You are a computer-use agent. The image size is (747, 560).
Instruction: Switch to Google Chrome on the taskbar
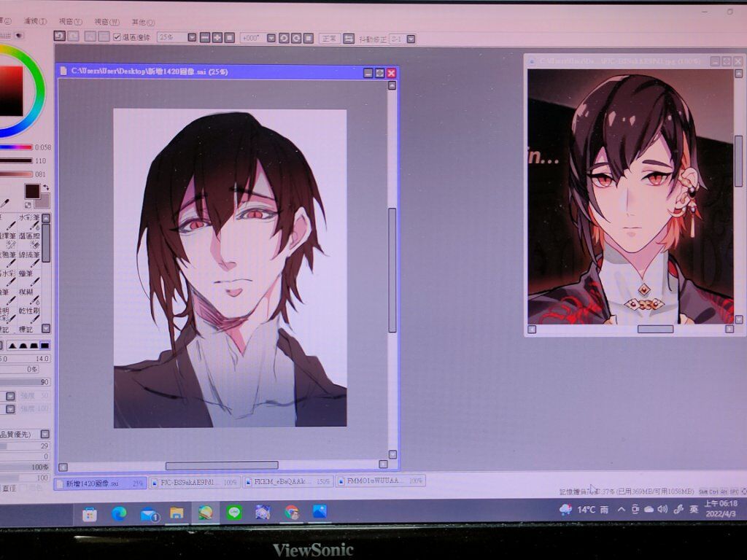(x=292, y=512)
